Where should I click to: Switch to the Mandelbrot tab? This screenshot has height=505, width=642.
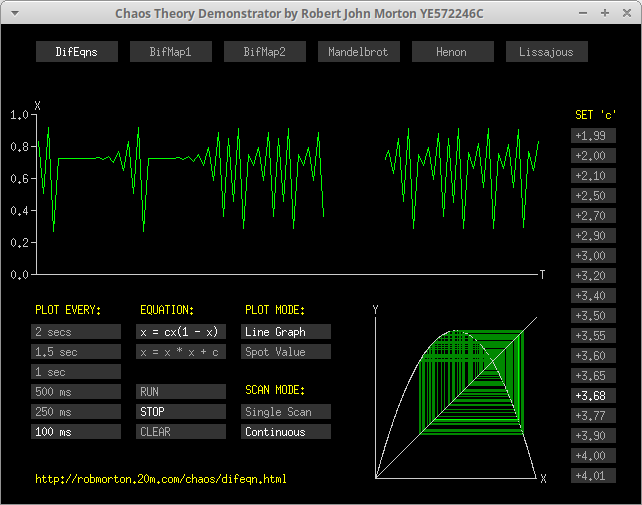[359, 52]
